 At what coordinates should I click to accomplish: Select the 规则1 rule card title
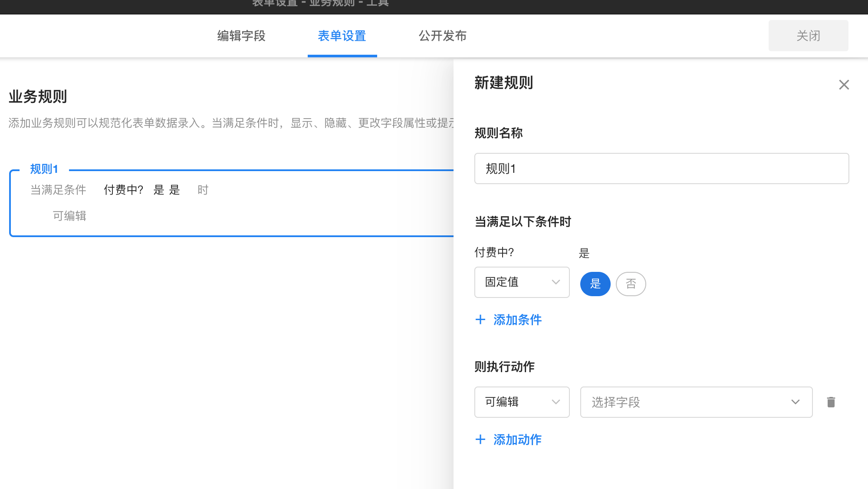[44, 169]
